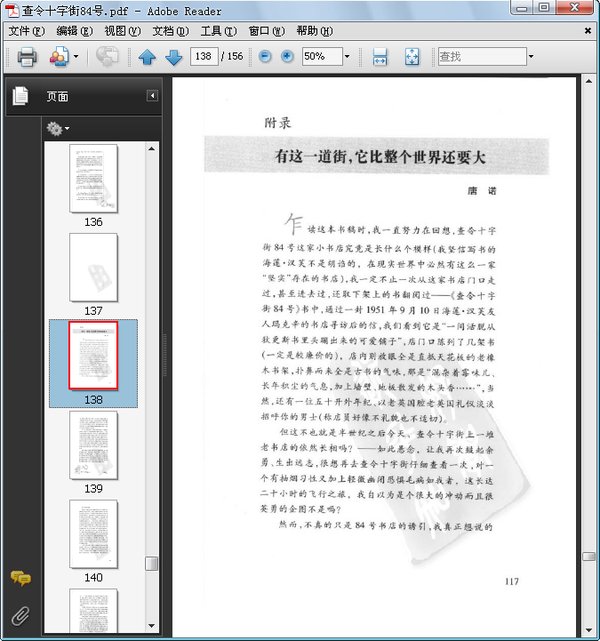600x641 pixels.
Task: Open the pages panel gear options menu
Action: 57,129
